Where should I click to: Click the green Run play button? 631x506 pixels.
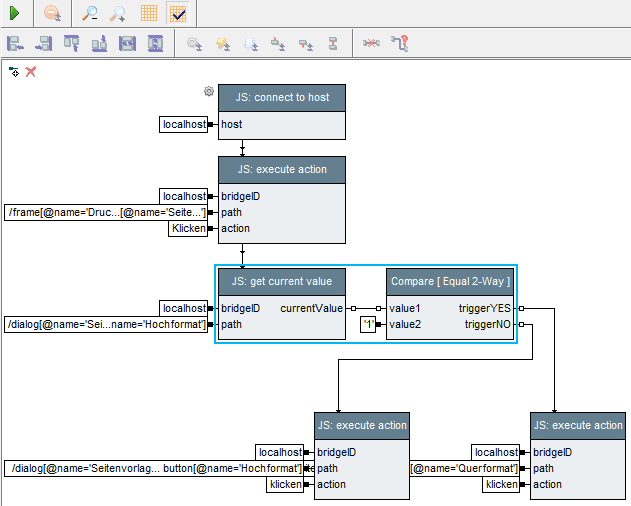pyautogui.click(x=15, y=13)
